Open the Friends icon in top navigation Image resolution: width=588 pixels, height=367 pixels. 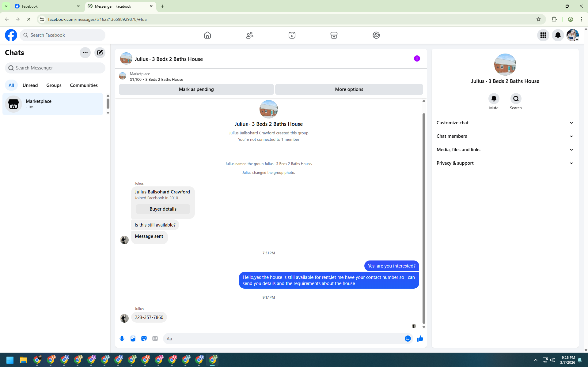coord(250,35)
